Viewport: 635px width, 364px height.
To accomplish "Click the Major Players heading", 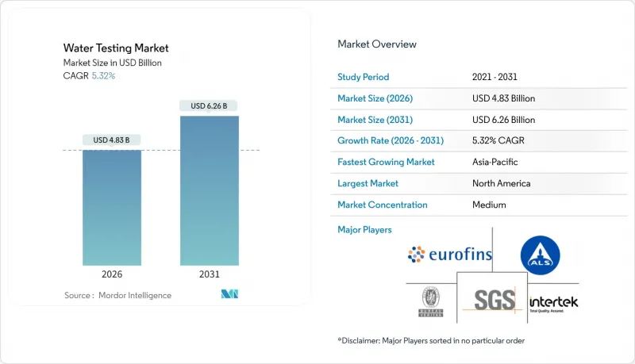I will pyautogui.click(x=365, y=229).
